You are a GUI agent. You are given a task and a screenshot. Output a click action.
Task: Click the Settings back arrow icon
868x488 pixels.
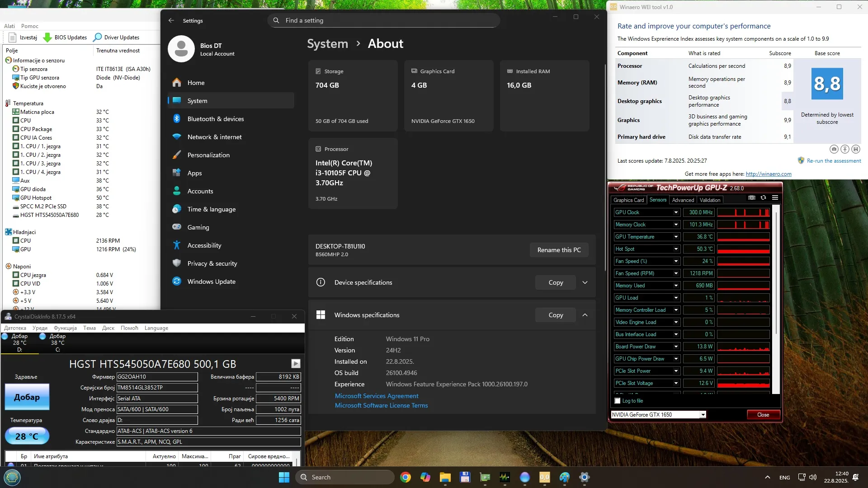point(171,21)
